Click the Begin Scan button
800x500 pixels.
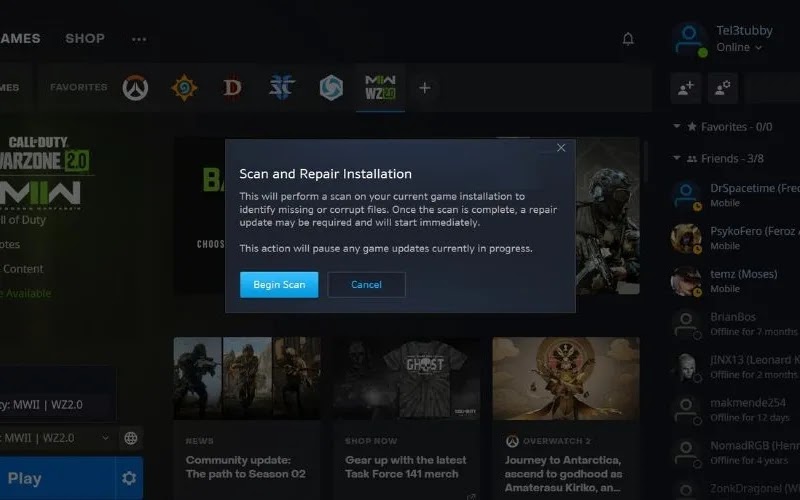279,285
